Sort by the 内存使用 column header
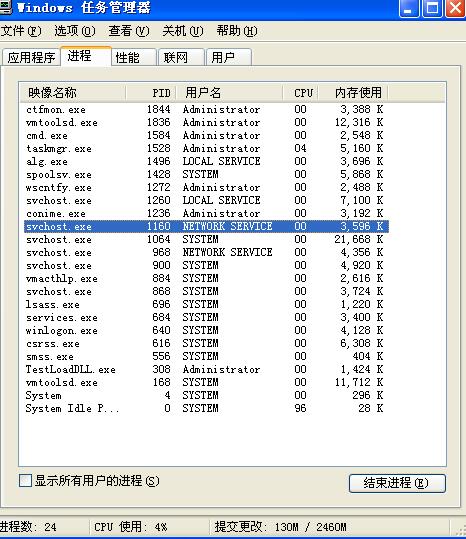The width and height of the screenshot is (466, 539). [x=353, y=93]
